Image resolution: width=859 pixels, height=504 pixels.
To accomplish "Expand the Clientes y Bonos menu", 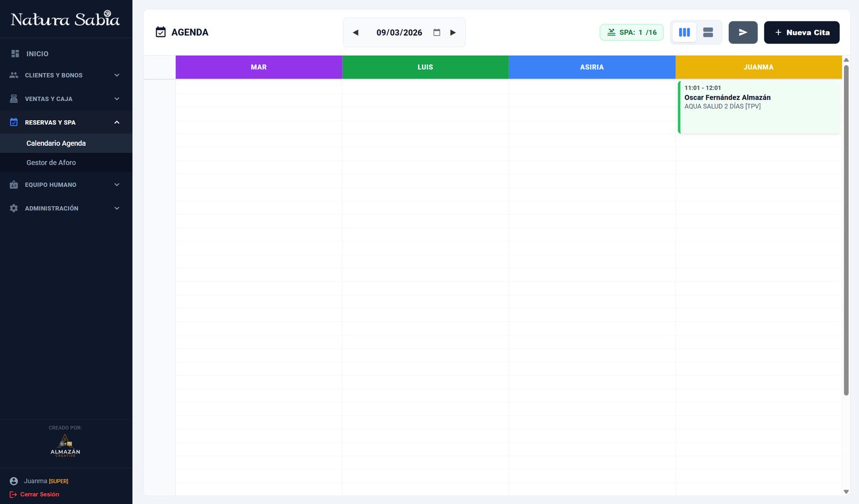I will [65, 75].
